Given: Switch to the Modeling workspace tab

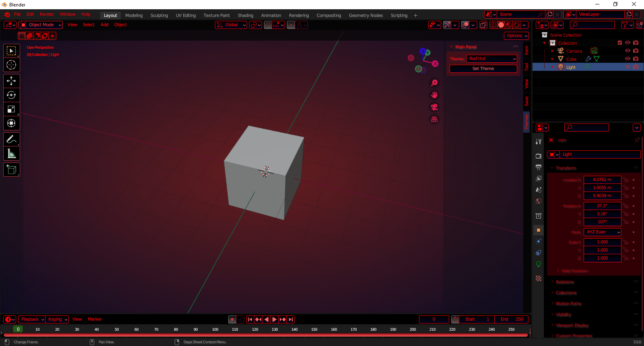Looking at the screenshot, I should click(134, 16).
